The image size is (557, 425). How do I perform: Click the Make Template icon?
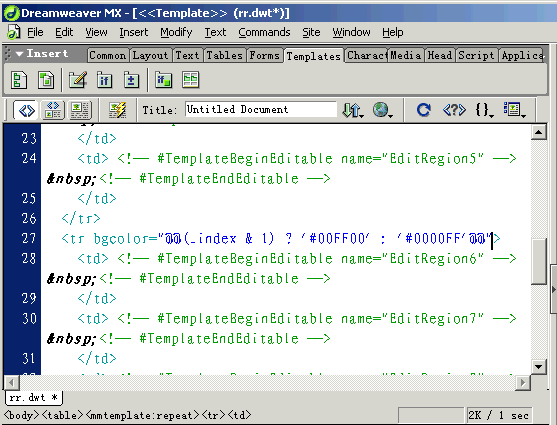[19, 80]
